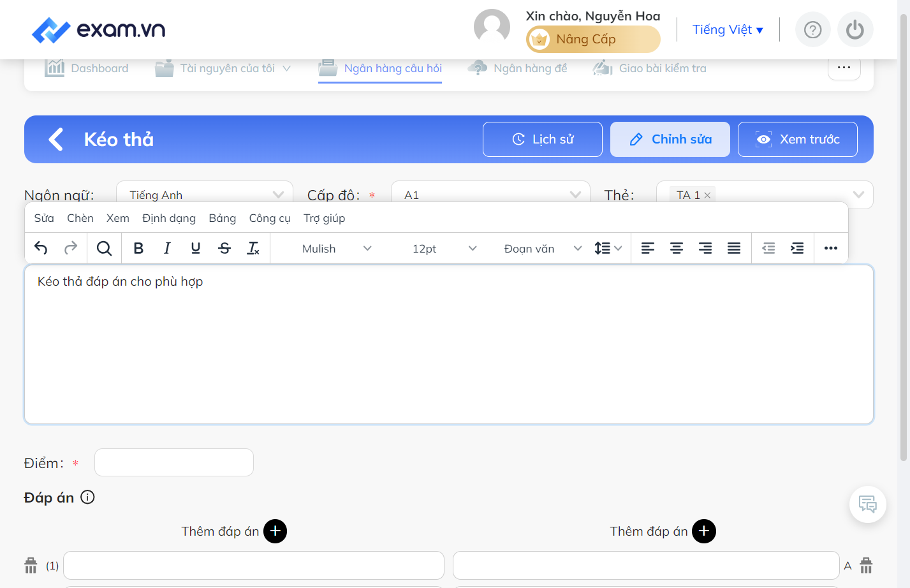Image resolution: width=910 pixels, height=588 pixels.
Task: Click the Nâng Cấp upgrade button
Action: point(593,40)
